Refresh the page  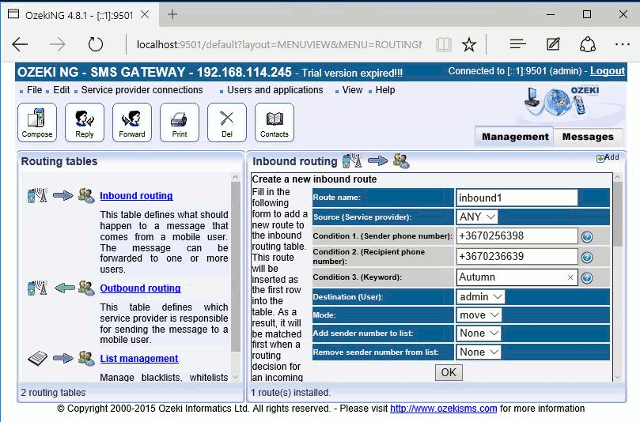coord(96,44)
